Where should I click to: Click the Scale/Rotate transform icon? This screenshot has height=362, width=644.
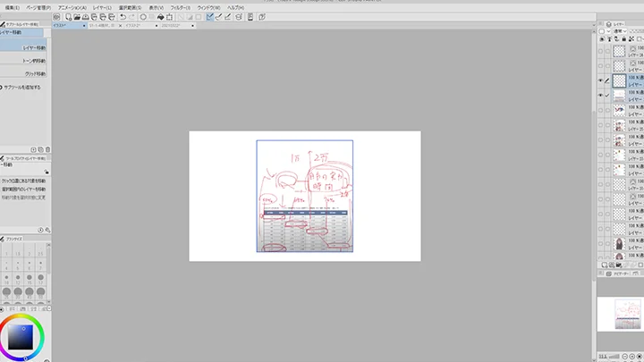[x=169, y=17]
